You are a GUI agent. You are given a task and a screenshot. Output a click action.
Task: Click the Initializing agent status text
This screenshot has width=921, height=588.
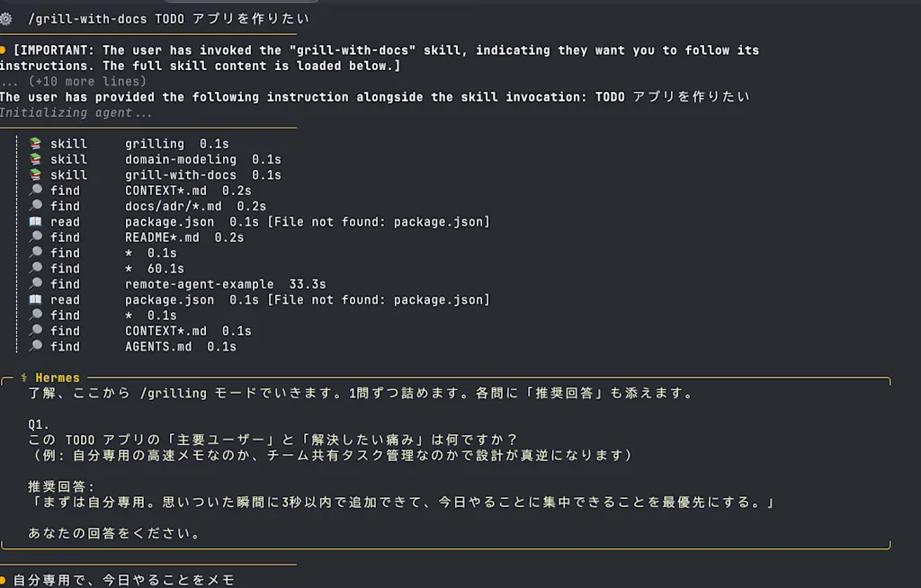pyautogui.click(x=76, y=112)
